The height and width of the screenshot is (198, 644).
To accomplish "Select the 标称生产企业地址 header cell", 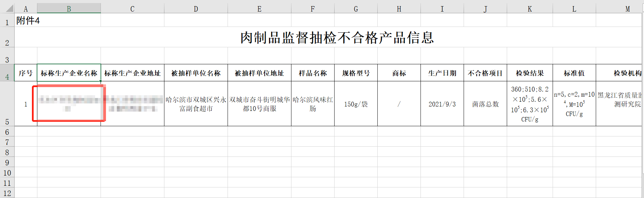I will tap(132, 73).
